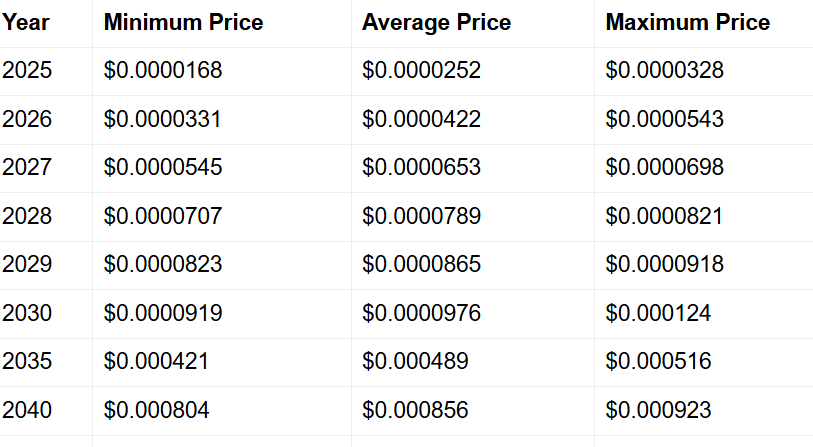
Task: Click minimum price $0.0000168
Action: [x=163, y=70]
